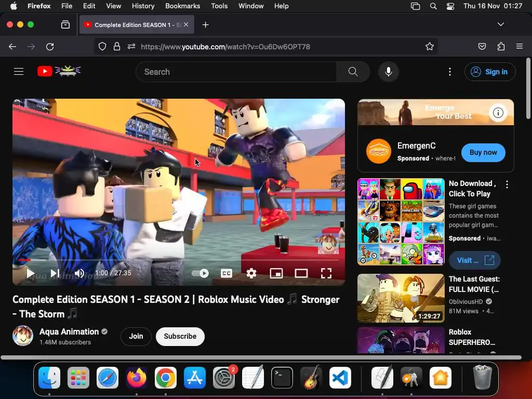Open Aqua Animation channel avatar
This screenshot has height=399, width=532.
point(23,336)
